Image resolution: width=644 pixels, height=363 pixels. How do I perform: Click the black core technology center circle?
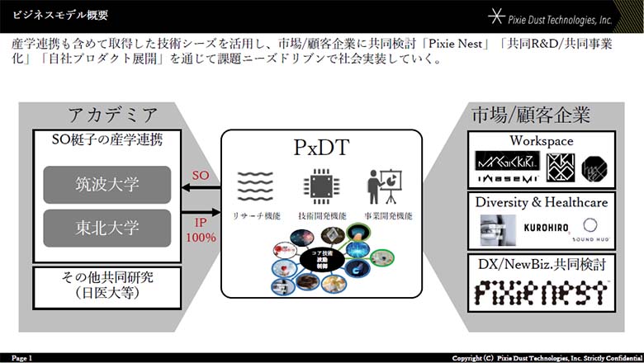(x=322, y=260)
